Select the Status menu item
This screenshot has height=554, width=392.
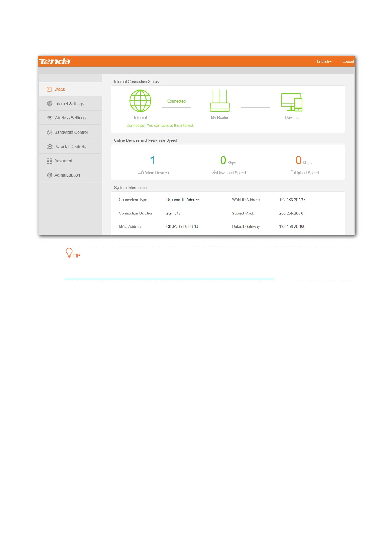tap(70, 89)
